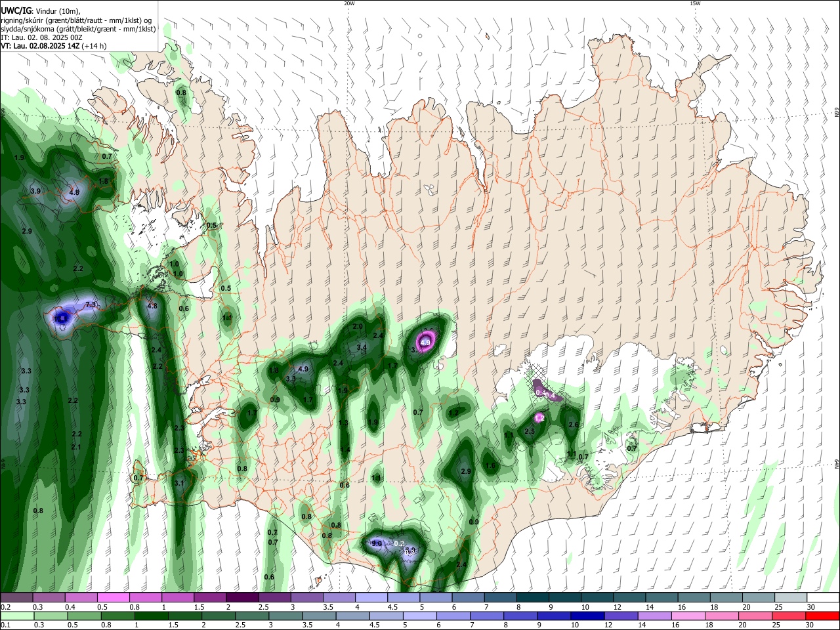Click the bright red swatch ending the rain legend
Image resolution: width=840 pixels, height=630 pixels.
822,616
